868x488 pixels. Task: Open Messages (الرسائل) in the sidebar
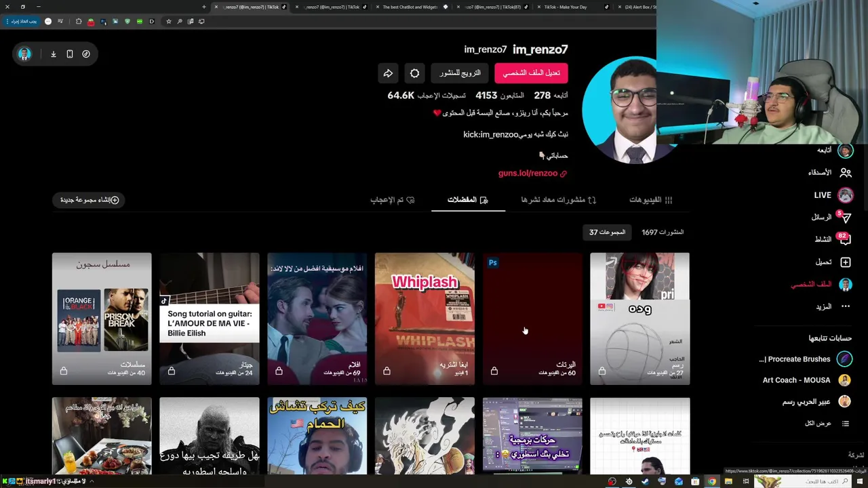tap(830, 217)
